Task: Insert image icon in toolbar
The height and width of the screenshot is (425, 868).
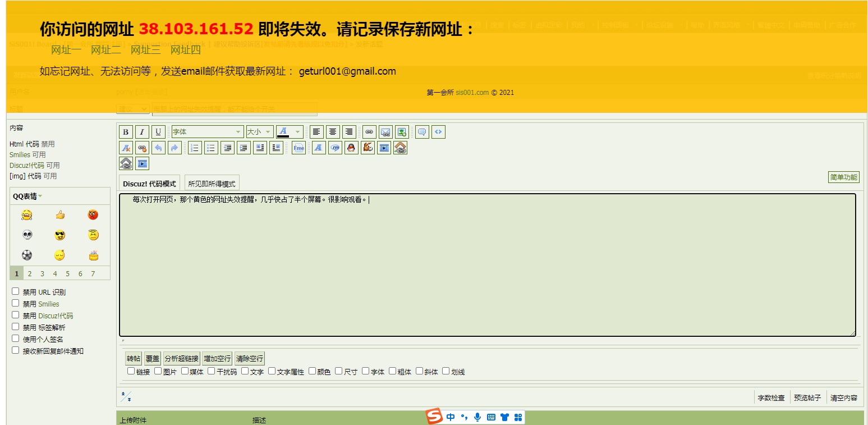Action: click(x=402, y=132)
